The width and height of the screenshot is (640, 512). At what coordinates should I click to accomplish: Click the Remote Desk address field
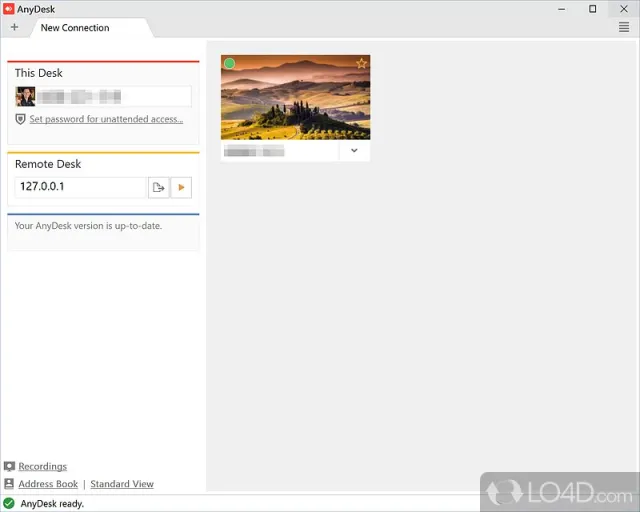click(80, 187)
